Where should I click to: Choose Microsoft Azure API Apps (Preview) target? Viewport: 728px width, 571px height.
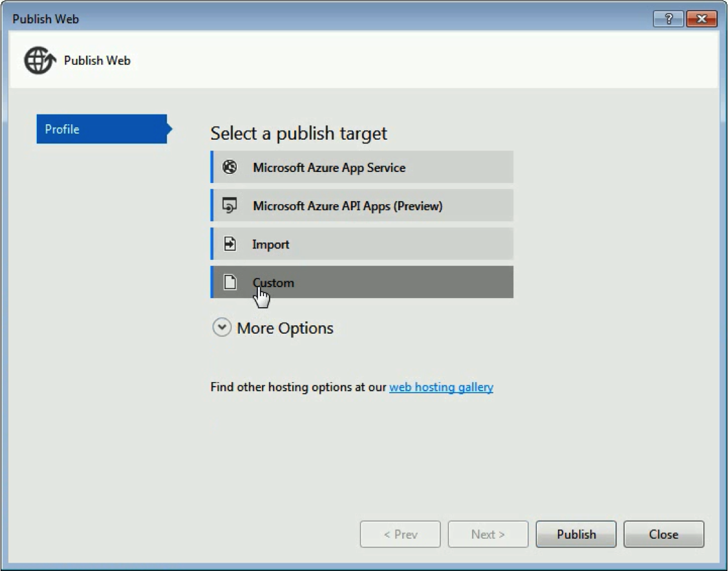(x=362, y=205)
